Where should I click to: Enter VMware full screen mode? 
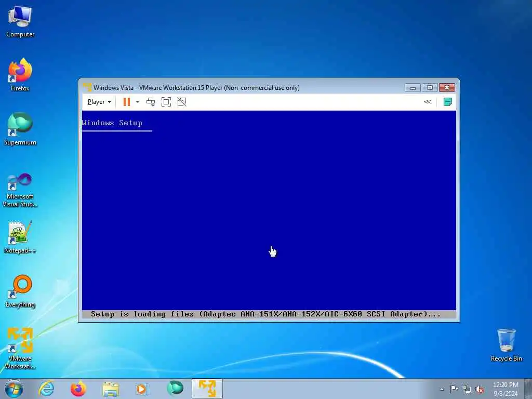click(166, 102)
